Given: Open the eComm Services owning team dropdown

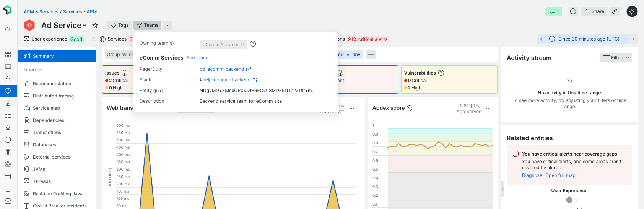Looking at the screenshot, I should coord(223,45).
